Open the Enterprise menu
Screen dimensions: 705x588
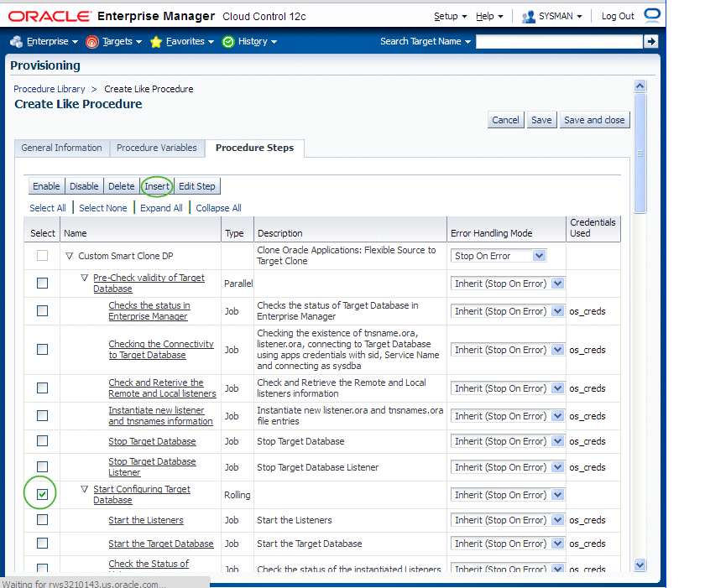[52, 41]
